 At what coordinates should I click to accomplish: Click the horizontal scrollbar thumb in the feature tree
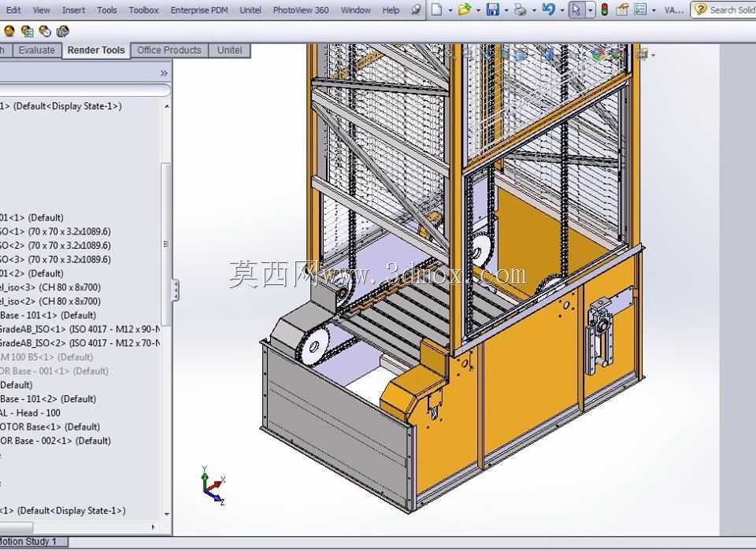16,527
